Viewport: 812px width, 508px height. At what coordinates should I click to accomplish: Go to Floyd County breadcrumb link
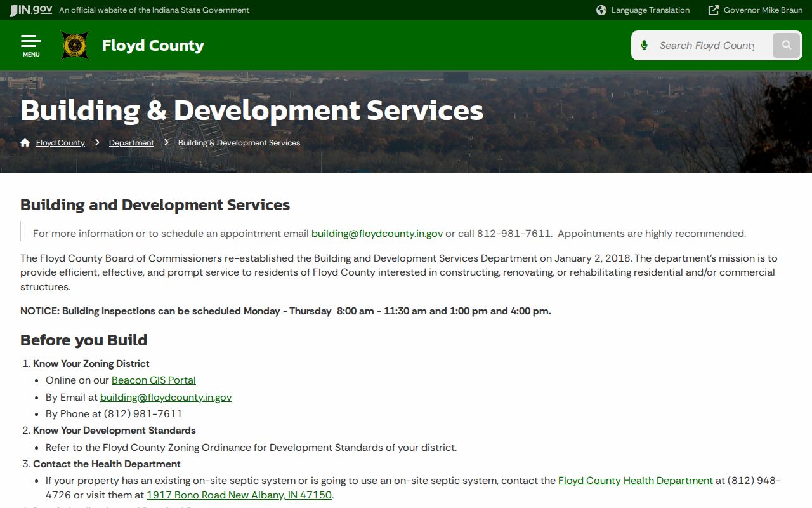coord(60,142)
